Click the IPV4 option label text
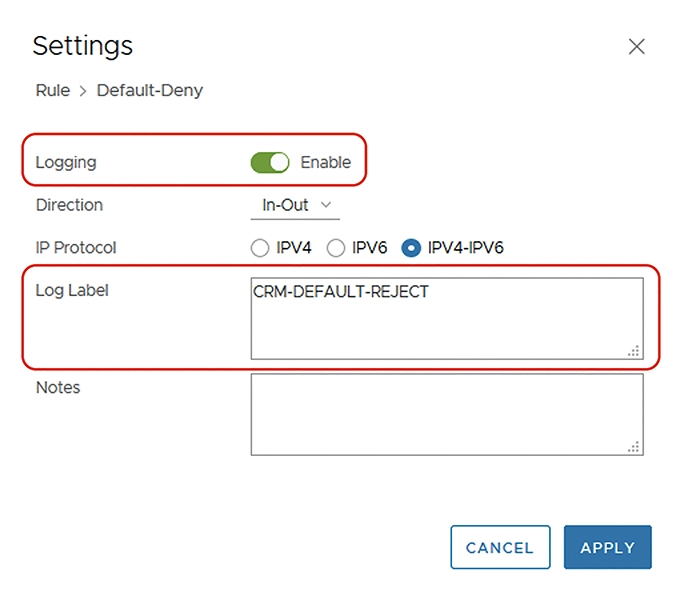This screenshot has width=680, height=600. [294, 248]
